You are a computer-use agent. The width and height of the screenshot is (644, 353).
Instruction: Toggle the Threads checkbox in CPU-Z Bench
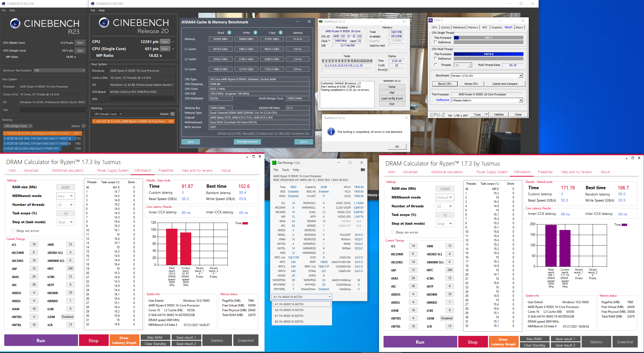point(436,65)
